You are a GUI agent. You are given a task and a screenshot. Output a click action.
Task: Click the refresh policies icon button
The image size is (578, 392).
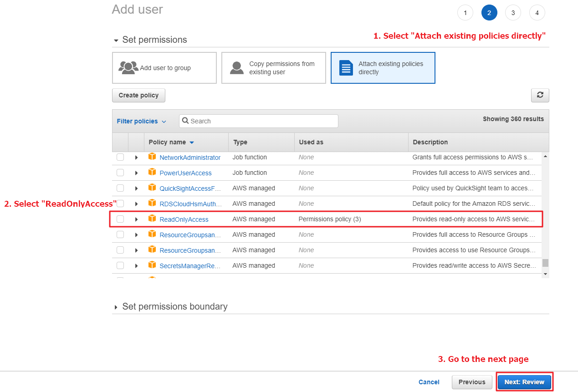point(540,95)
